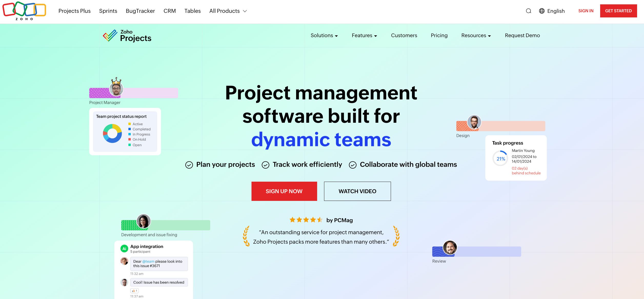Image resolution: width=644 pixels, height=299 pixels.
Task: Click the yellow Active legend swatch
Action: tap(129, 124)
